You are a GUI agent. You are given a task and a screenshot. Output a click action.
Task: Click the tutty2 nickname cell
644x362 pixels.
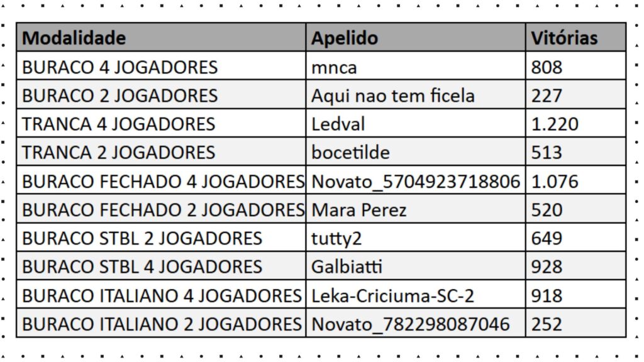pos(337,238)
